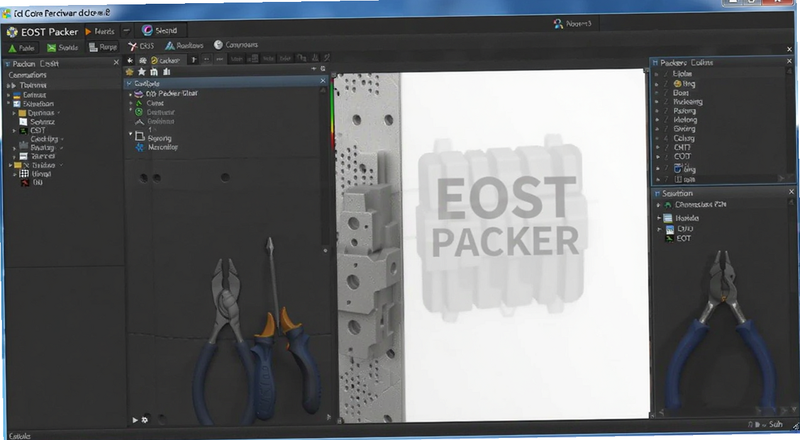Click the purple layered icon of the Packer item
This screenshot has height=440, width=800.
[138, 94]
